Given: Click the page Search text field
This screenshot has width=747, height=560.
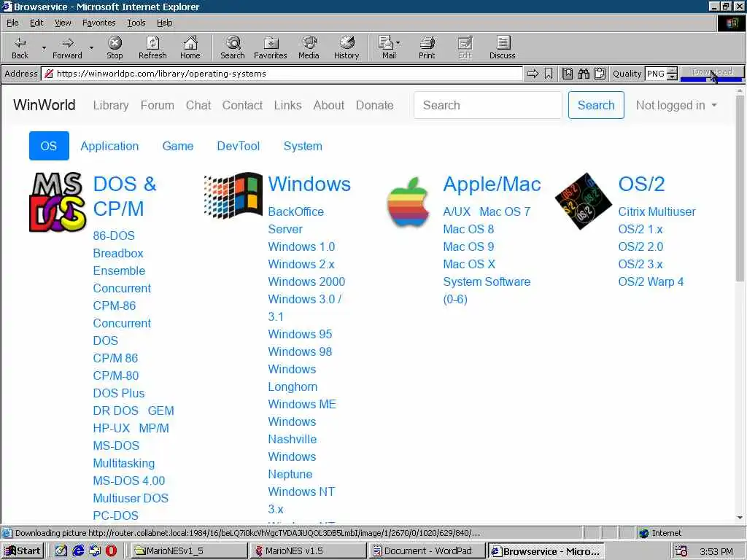Looking at the screenshot, I should (x=488, y=105).
